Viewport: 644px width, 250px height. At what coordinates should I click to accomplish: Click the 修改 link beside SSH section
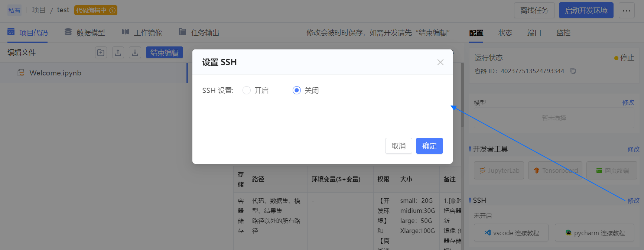click(633, 200)
